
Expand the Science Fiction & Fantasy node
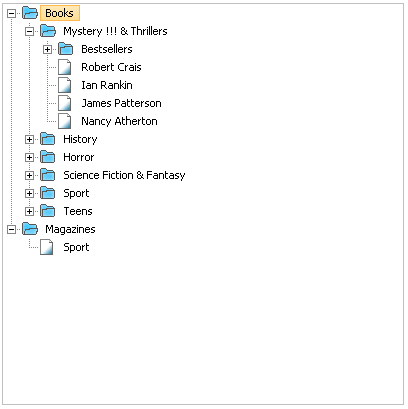tap(29, 175)
